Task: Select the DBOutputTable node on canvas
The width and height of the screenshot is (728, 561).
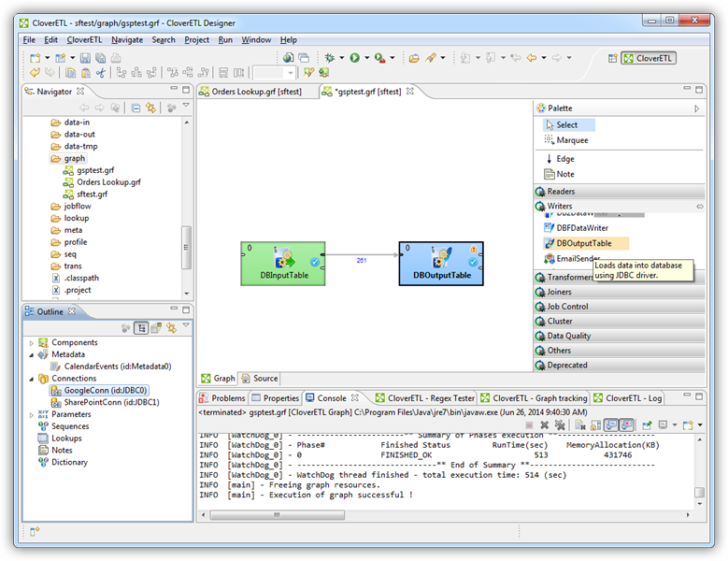Action: click(x=441, y=263)
